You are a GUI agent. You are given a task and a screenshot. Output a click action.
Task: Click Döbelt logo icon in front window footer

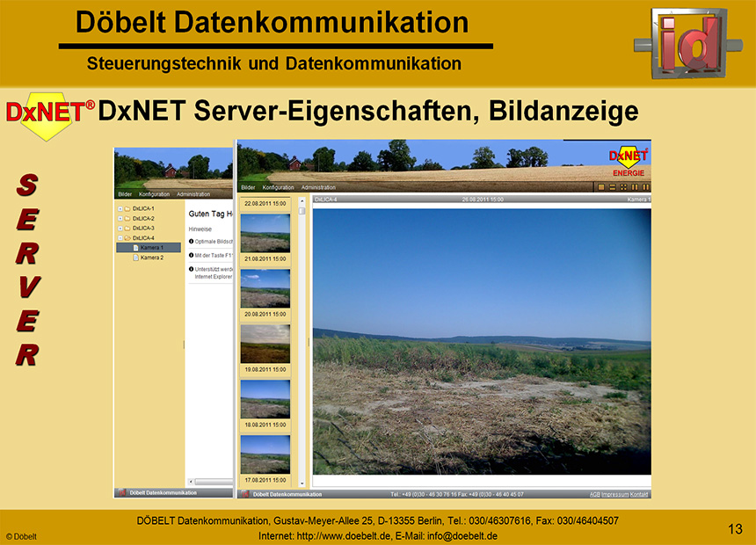click(245, 494)
